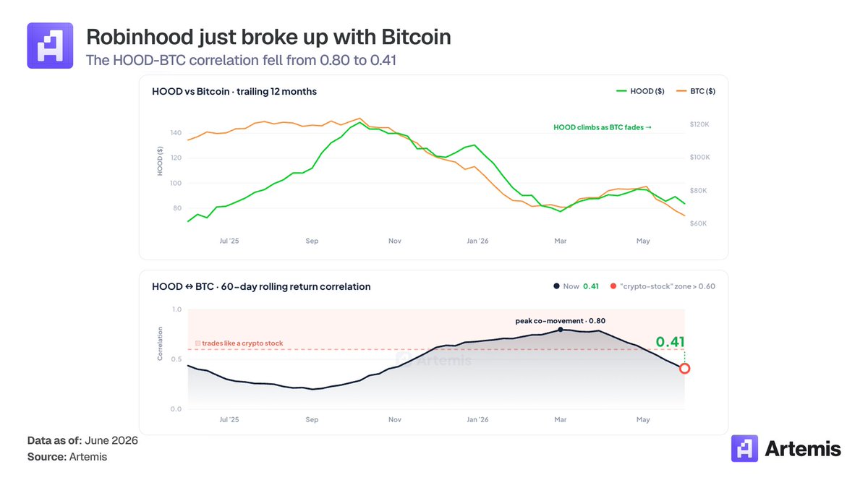
Task: Click the "HOOD climbs as BTC fades" annotation
Action: (x=603, y=128)
